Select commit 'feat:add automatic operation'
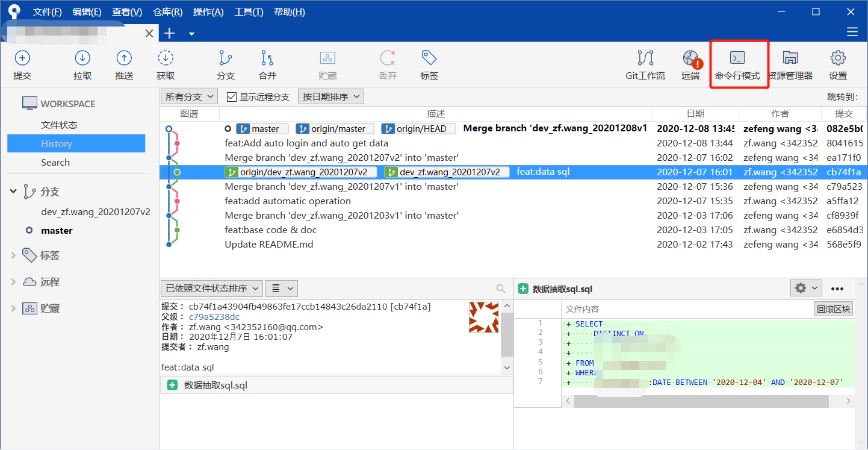Image resolution: width=868 pixels, height=450 pixels. click(288, 201)
